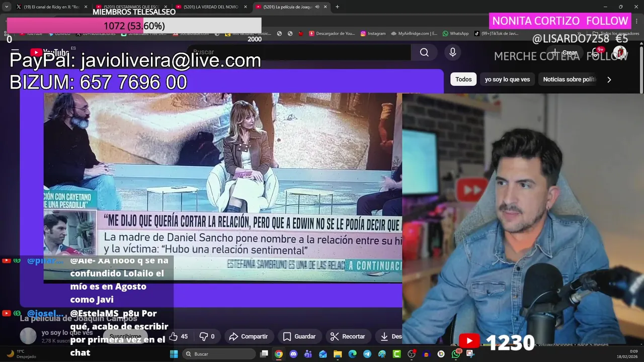Open Microsoft Edge from taskbar
Viewport: 644px width, 362px height.
(352, 354)
